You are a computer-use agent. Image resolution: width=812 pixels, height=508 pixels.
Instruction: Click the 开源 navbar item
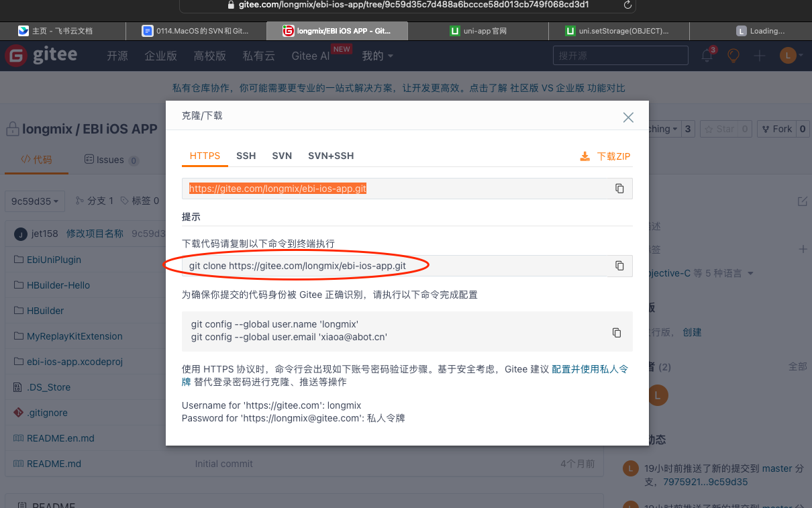coord(117,56)
